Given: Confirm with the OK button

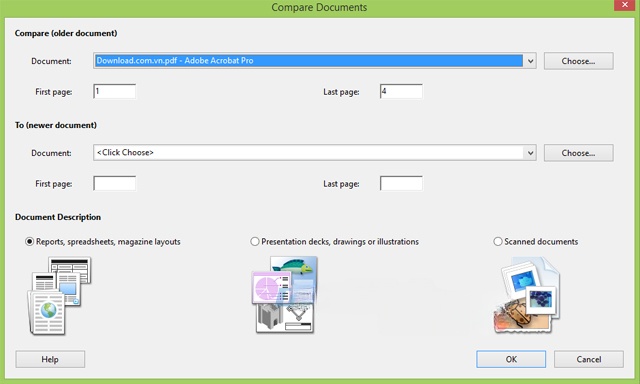Looking at the screenshot, I should (511, 359).
